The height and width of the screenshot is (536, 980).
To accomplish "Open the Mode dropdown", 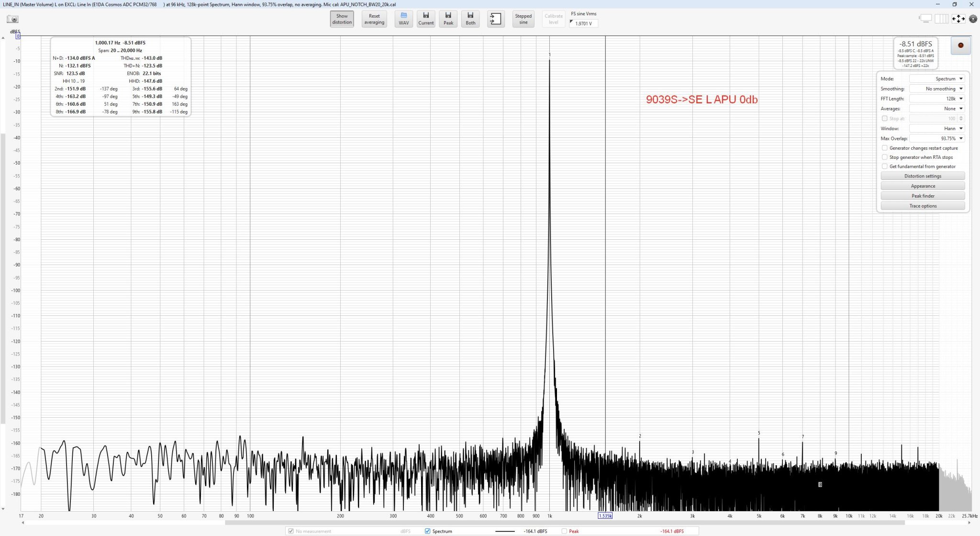I will (x=937, y=78).
